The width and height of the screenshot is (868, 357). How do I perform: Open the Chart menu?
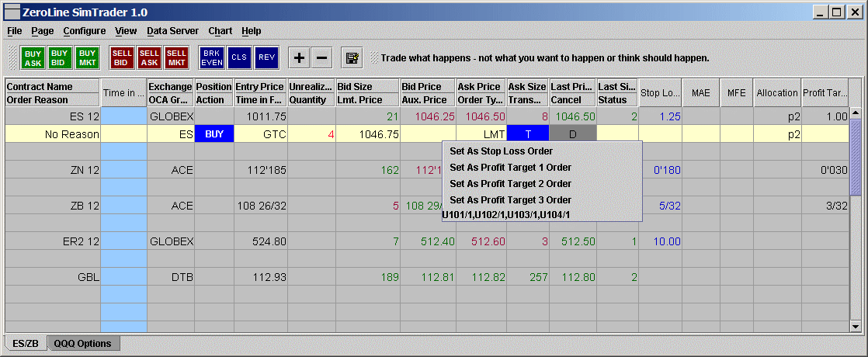tap(220, 31)
